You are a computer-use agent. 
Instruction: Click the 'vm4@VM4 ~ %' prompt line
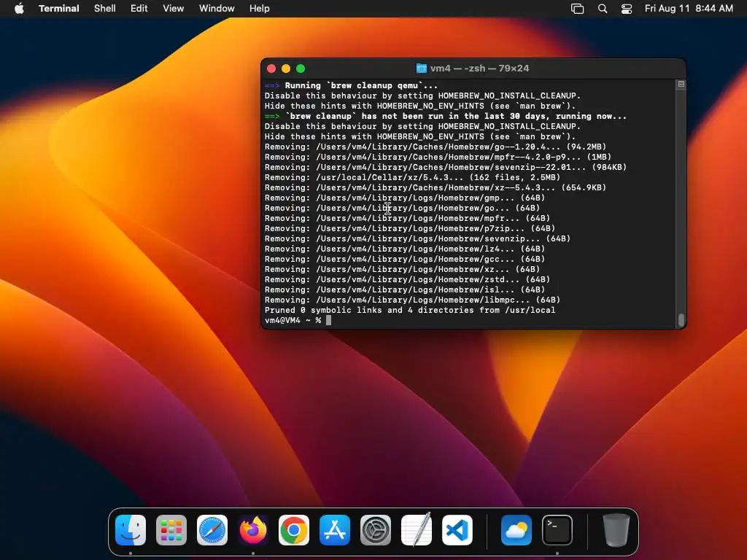pos(293,321)
